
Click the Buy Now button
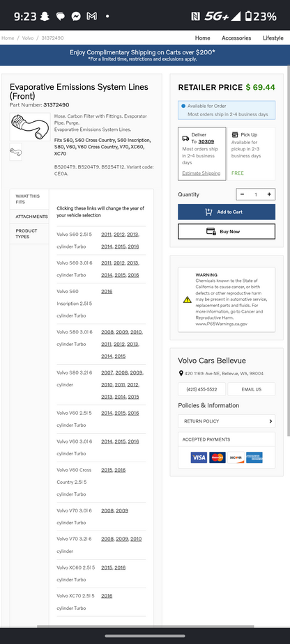[x=227, y=231]
